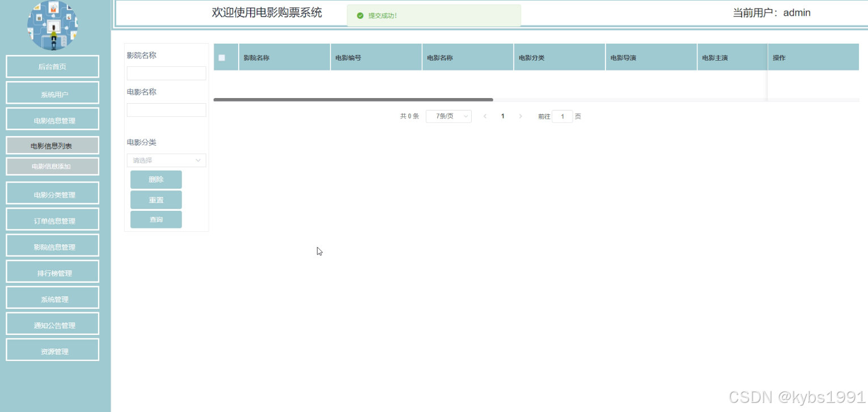Select page number 1 in pagination
Viewport: 868px width, 412px height.
pos(503,116)
